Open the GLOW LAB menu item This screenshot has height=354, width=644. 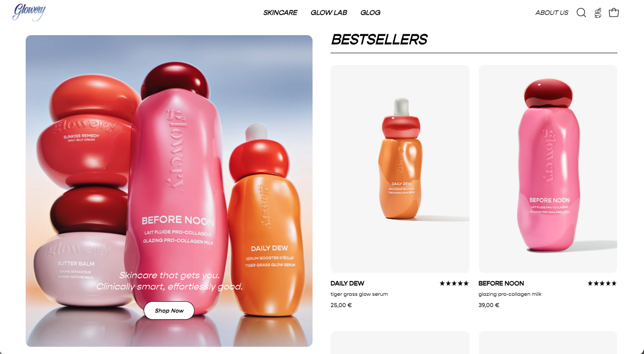329,13
